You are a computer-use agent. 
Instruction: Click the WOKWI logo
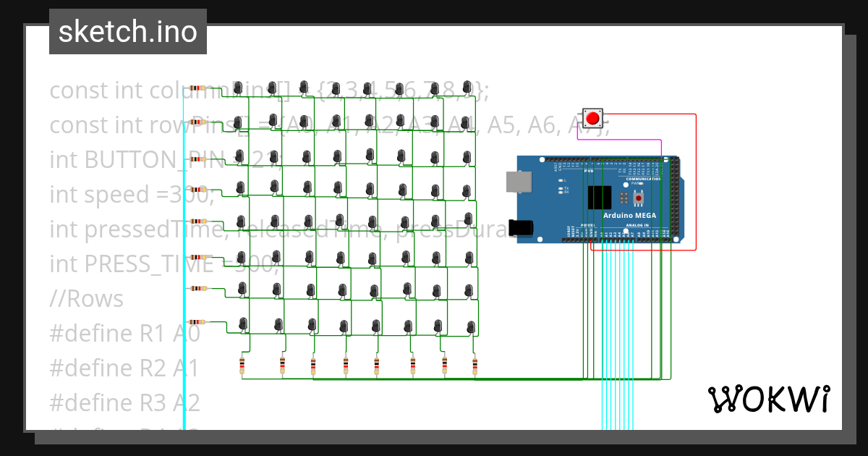coord(770,397)
